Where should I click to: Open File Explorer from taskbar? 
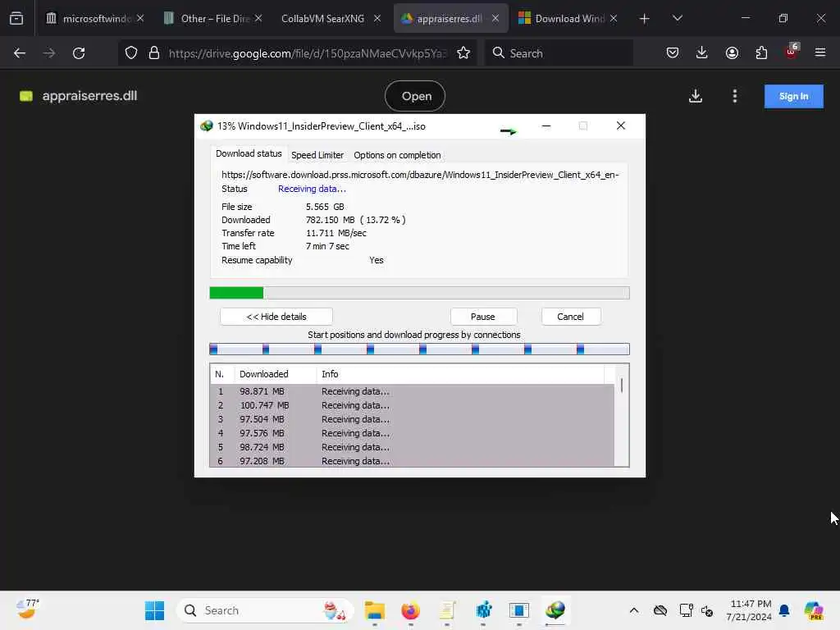coord(374,610)
